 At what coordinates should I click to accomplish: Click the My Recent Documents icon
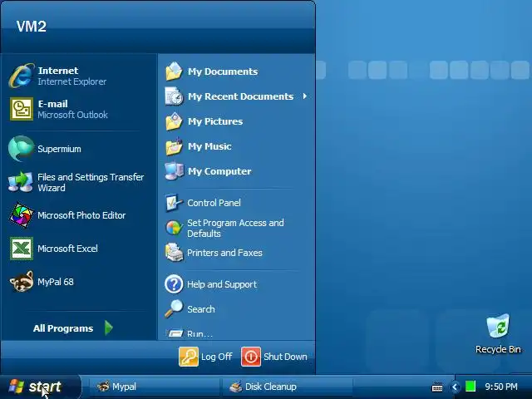point(174,96)
